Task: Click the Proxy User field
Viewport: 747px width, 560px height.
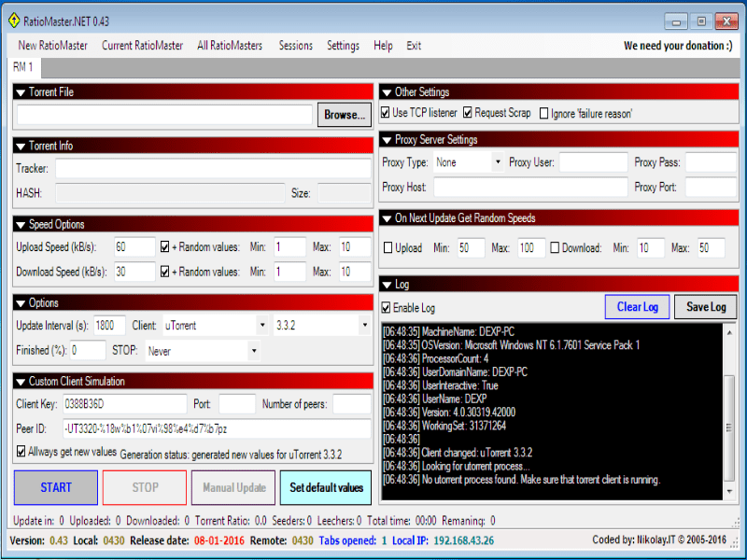Action: point(593,162)
